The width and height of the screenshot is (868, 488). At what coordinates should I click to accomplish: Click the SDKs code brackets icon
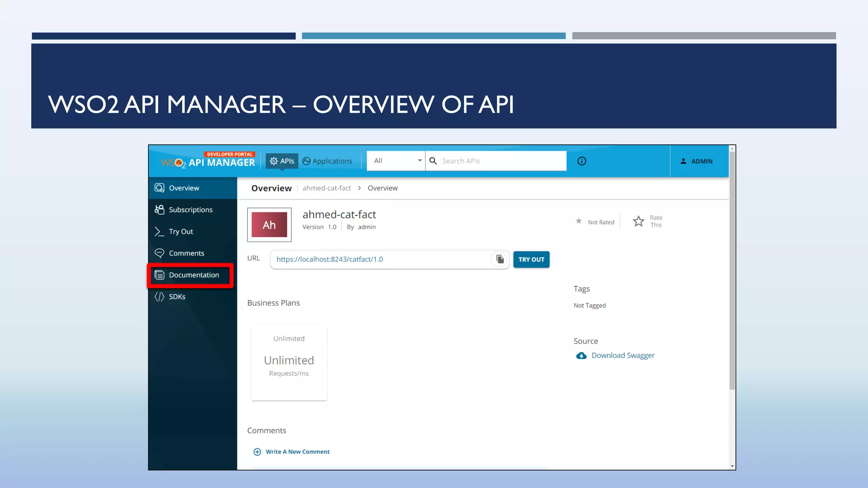click(159, 297)
